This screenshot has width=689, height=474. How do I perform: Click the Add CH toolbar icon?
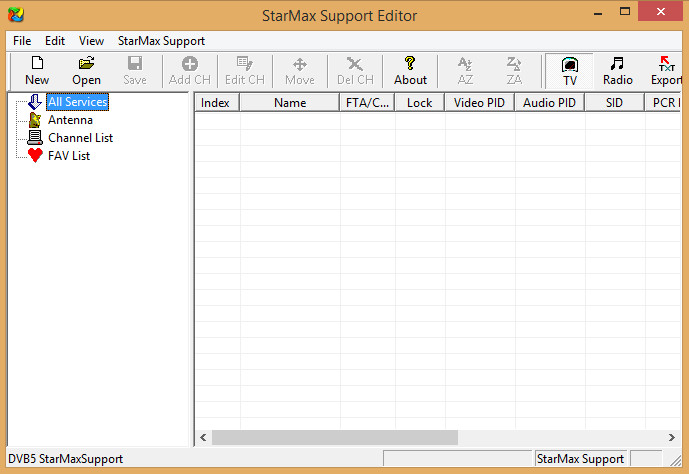[x=190, y=64]
